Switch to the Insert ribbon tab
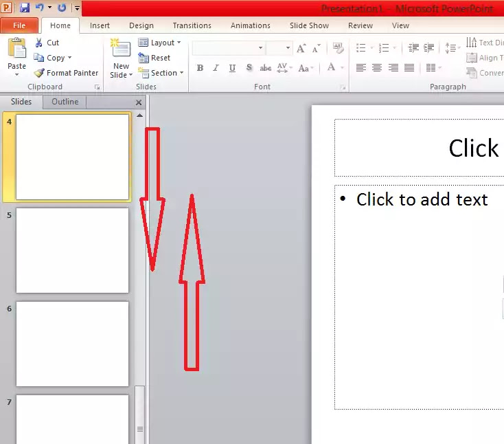504x444 pixels. [100, 25]
